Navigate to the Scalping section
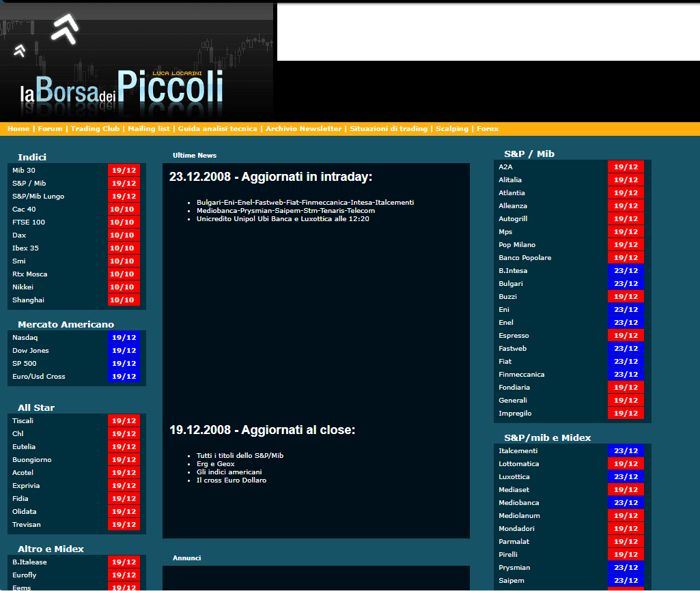700x591 pixels. coord(452,129)
